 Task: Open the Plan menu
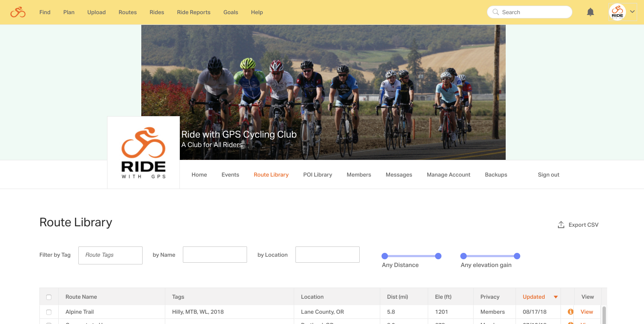[x=69, y=12]
